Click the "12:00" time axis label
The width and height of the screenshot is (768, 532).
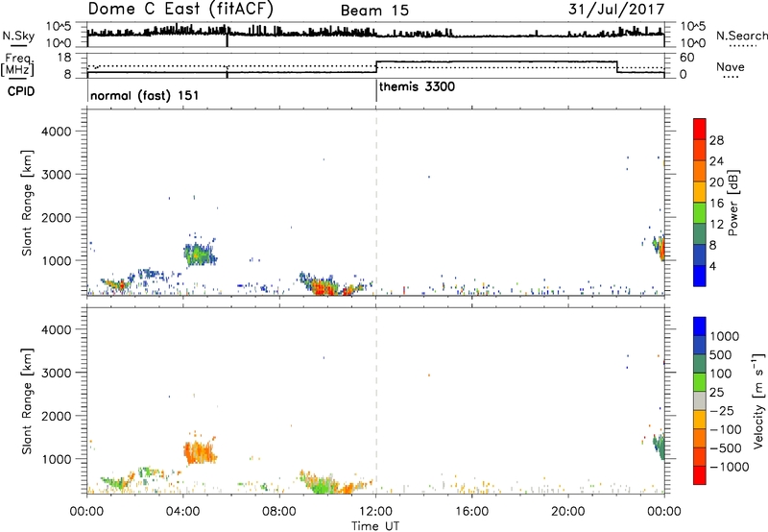point(376,512)
